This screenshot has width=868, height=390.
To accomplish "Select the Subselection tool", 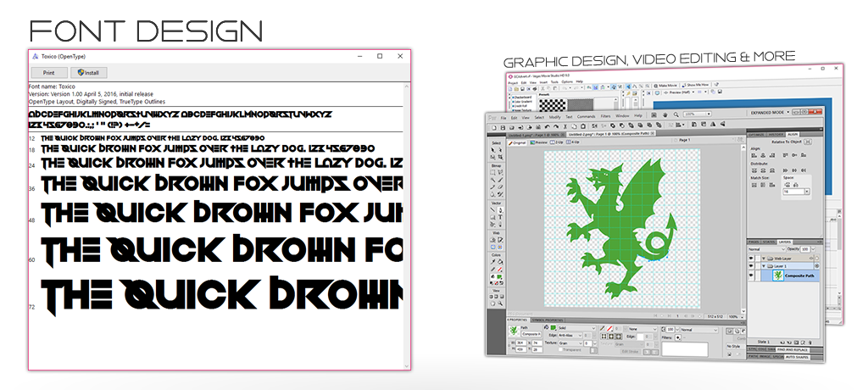I will pos(500,150).
